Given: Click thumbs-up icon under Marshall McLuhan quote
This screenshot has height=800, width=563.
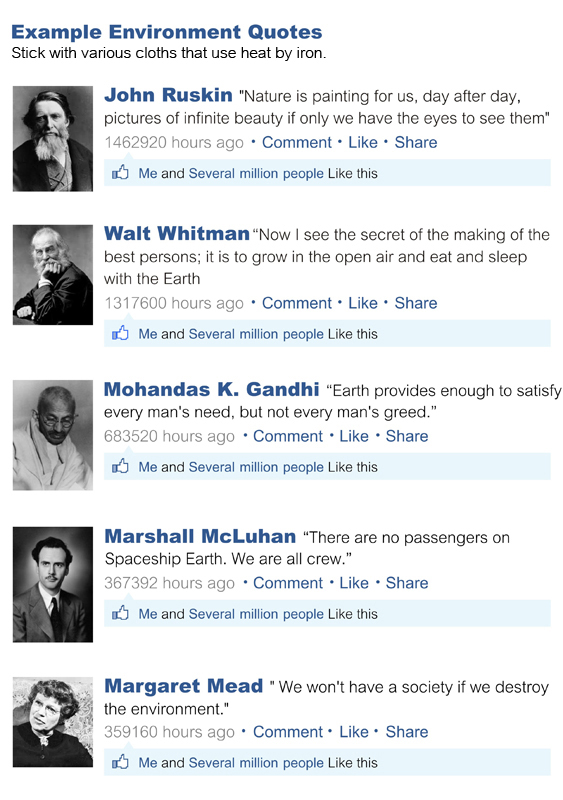Looking at the screenshot, I should (120, 613).
